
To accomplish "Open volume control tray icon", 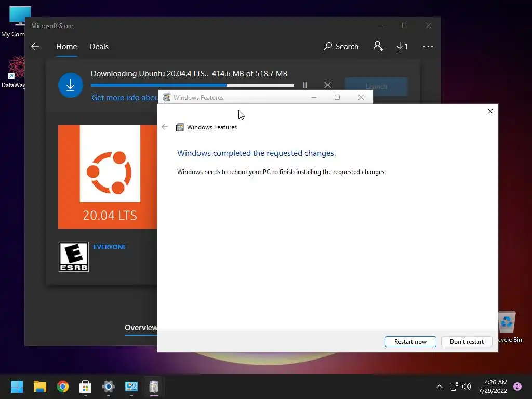I will tap(467, 387).
